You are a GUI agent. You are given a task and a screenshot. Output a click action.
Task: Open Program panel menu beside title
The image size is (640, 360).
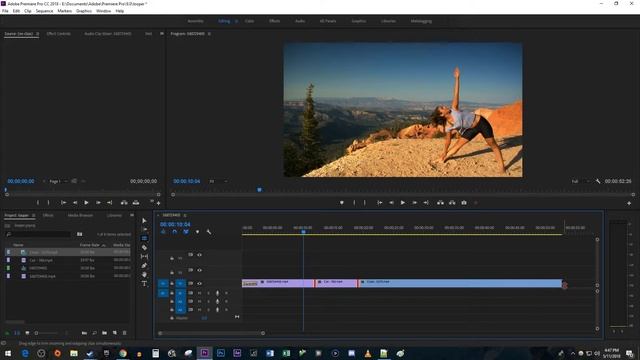(209, 34)
